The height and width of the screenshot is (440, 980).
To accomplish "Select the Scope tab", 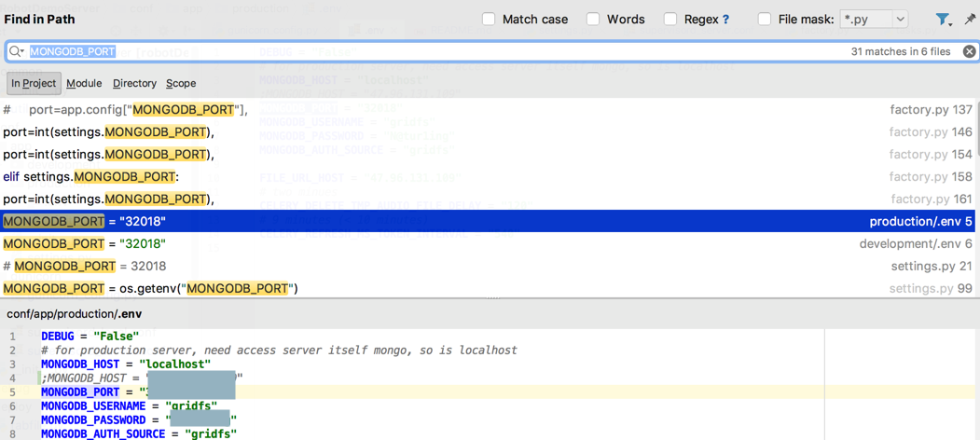I will coord(181,83).
